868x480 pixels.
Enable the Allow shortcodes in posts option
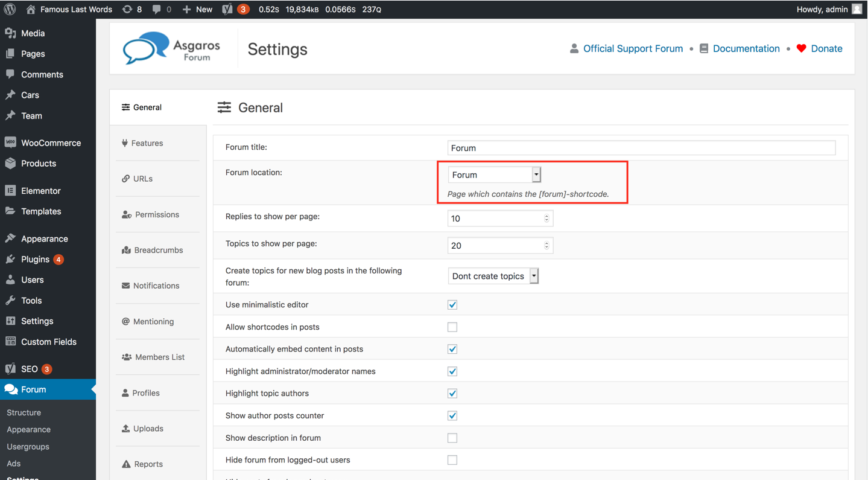452,327
